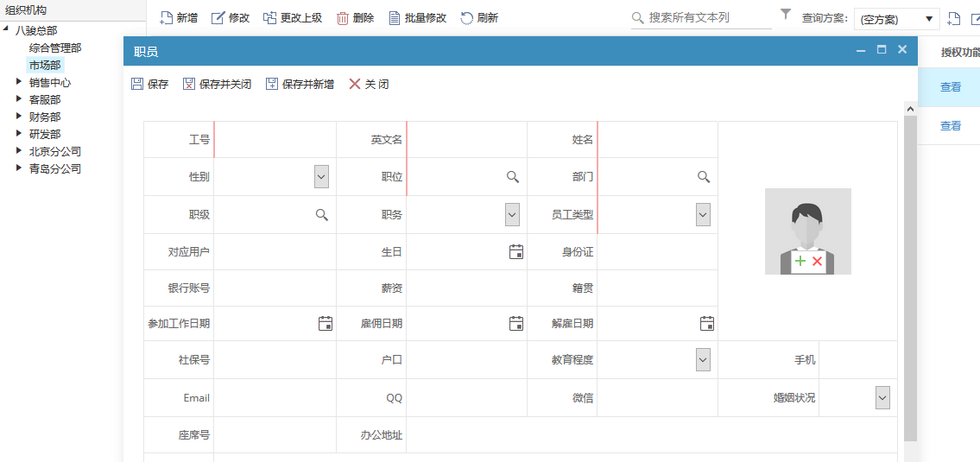
Task: Open the 婚姻状况 dropdown
Action: (x=882, y=398)
